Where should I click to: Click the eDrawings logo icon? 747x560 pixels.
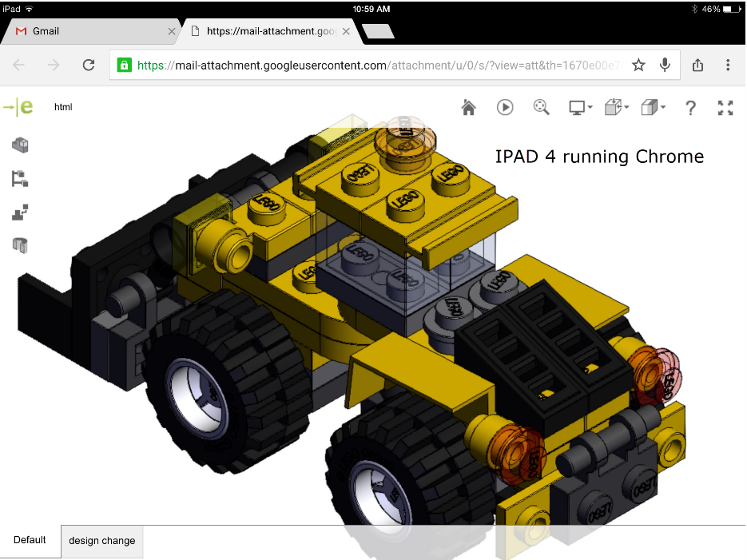[18, 107]
